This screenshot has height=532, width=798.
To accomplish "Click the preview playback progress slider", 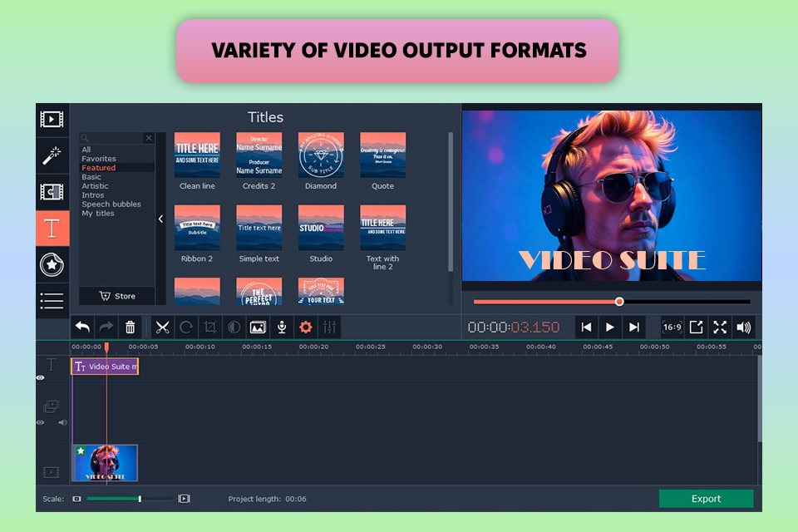I will [x=612, y=302].
